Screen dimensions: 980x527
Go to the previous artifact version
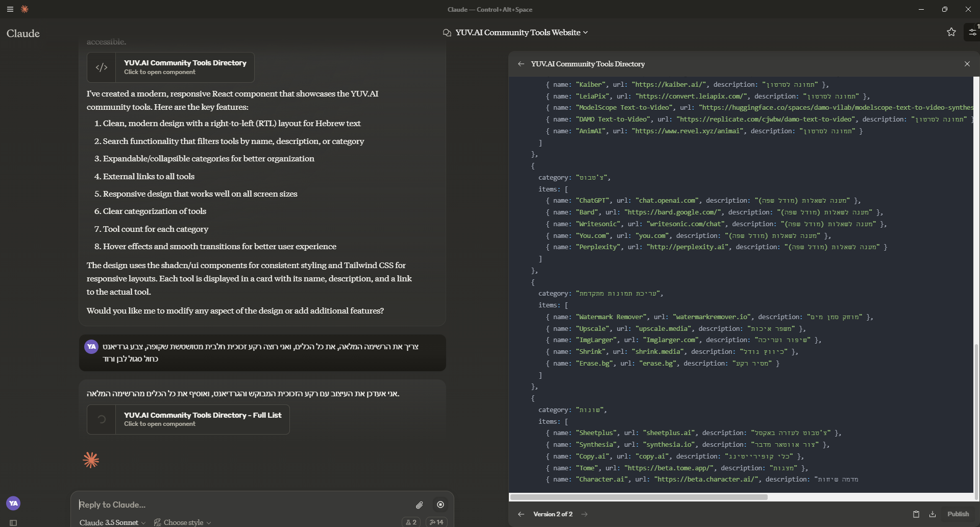521,514
